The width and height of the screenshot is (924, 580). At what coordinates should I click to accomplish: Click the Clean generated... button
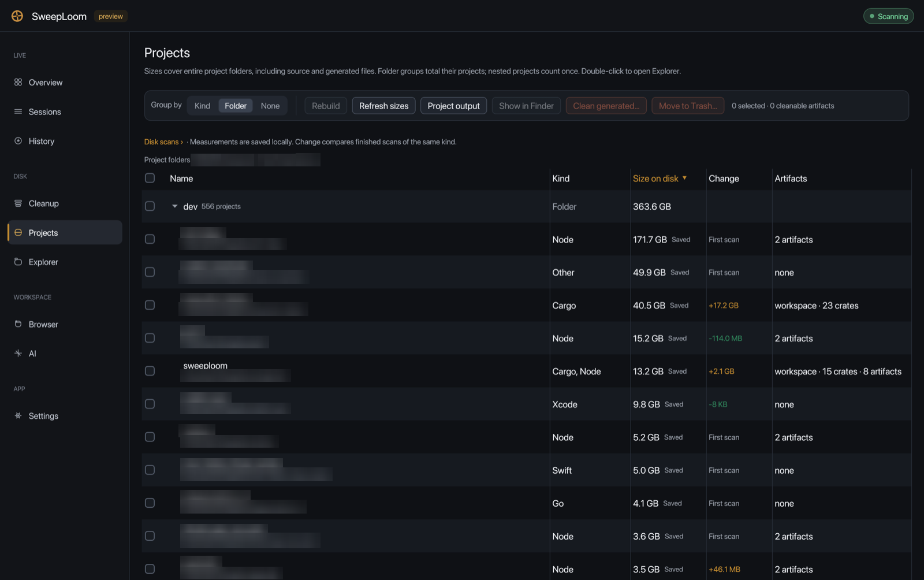click(606, 106)
